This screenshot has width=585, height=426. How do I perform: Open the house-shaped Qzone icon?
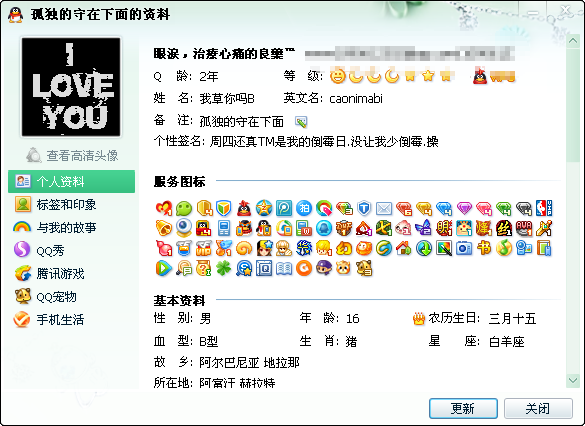pos(404,248)
